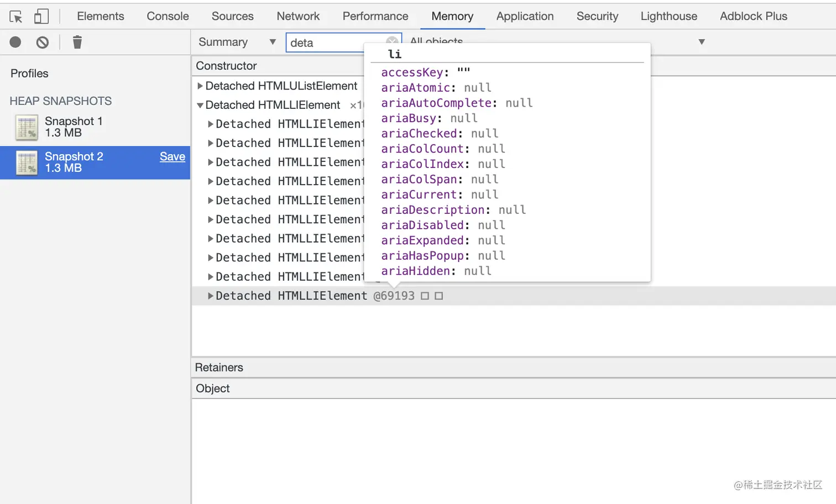This screenshot has width=836, height=504.
Task: Click the Snapshot 2 profile icon
Action: point(27,163)
